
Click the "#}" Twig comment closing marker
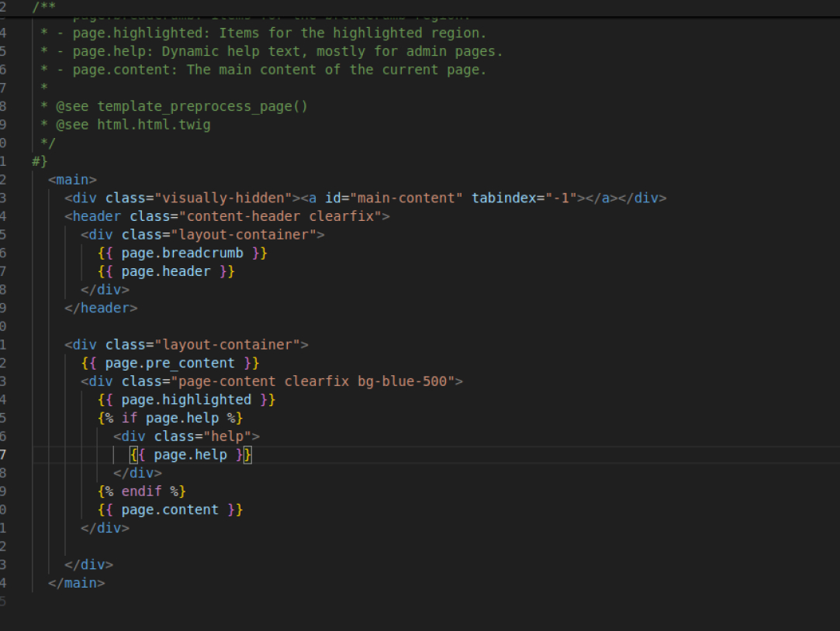(40, 161)
